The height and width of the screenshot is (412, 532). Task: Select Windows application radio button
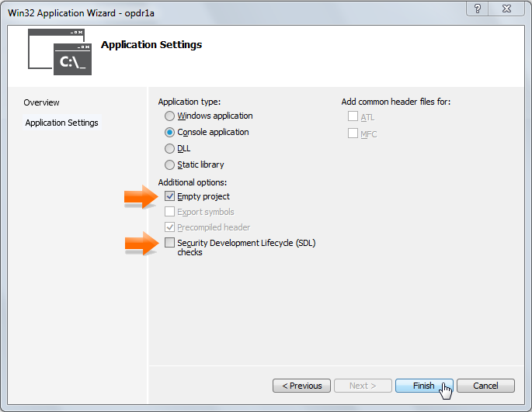[170, 116]
